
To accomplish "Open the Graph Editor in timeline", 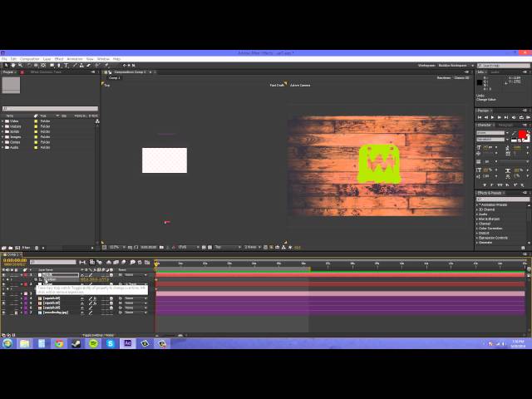I will tap(147, 263).
